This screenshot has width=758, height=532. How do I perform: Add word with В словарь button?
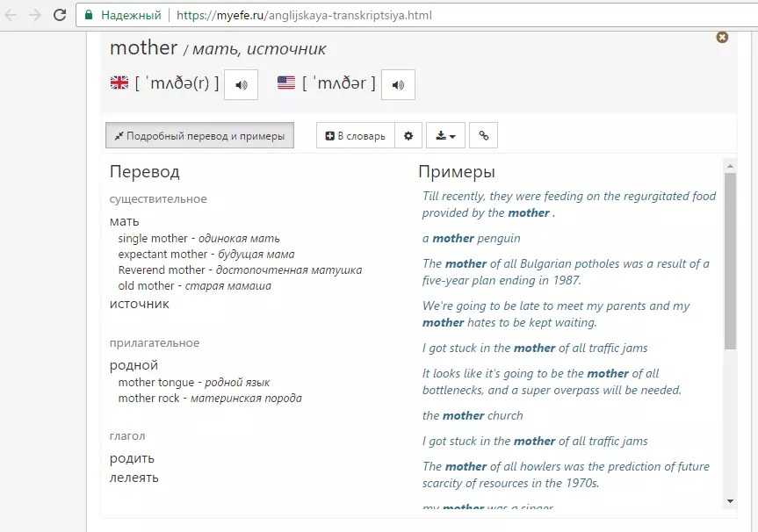tap(355, 136)
